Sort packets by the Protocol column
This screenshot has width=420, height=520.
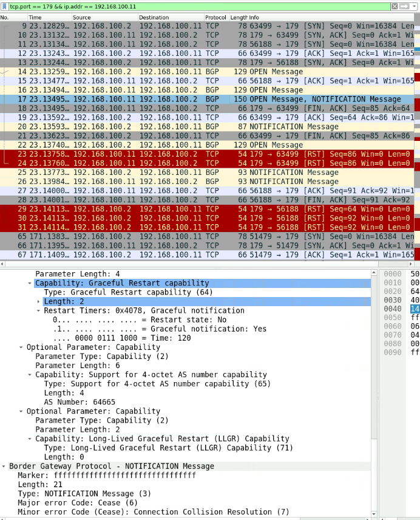[217, 17]
